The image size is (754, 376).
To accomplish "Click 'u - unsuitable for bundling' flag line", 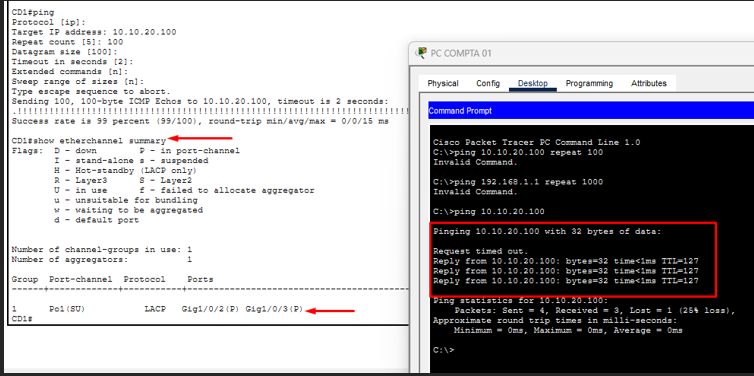I will (x=126, y=200).
